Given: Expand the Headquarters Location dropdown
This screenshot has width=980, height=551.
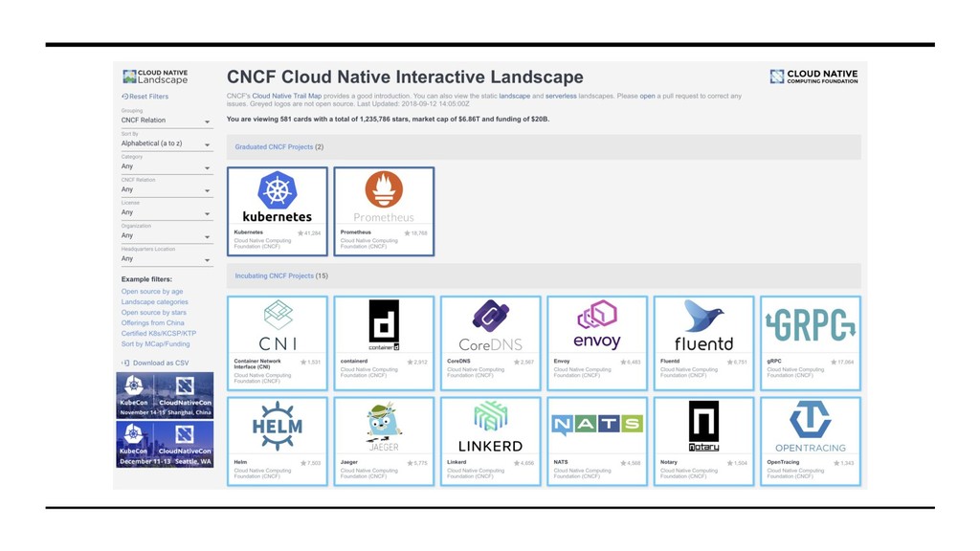Looking at the screenshot, I should 167,258.
